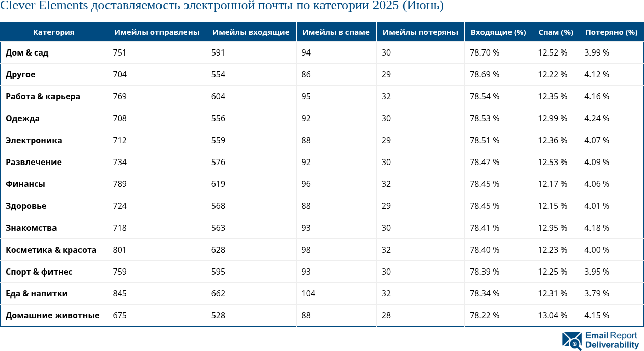Click the Имейлы потеряны column header
This screenshot has height=351, width=644.
click(x=420, y=32)
